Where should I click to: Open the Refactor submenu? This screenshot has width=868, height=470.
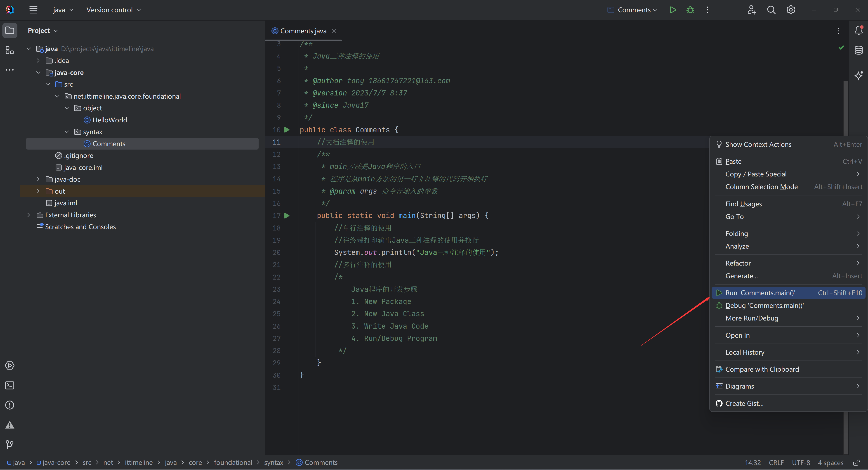[788, 263]
